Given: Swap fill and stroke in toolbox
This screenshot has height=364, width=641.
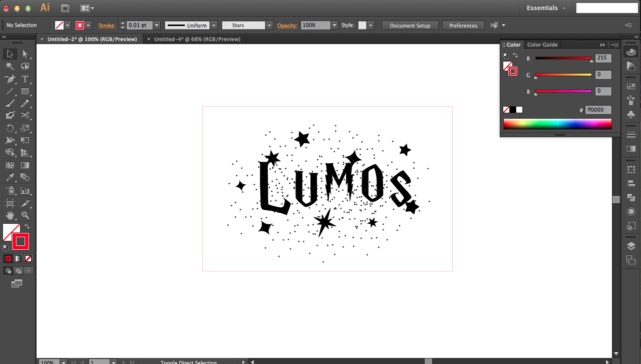Looking at the screenshot, I should point(27,227).
